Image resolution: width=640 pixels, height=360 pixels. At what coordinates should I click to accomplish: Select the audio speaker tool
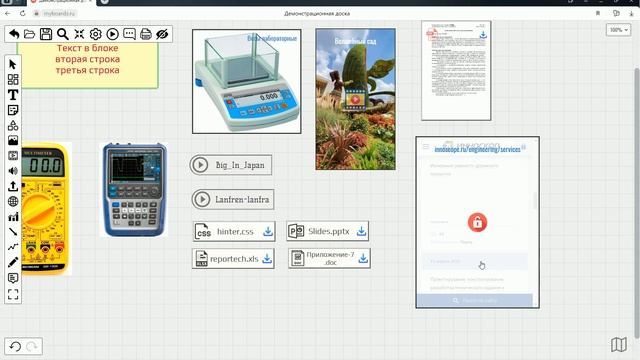tap(13, 171)
